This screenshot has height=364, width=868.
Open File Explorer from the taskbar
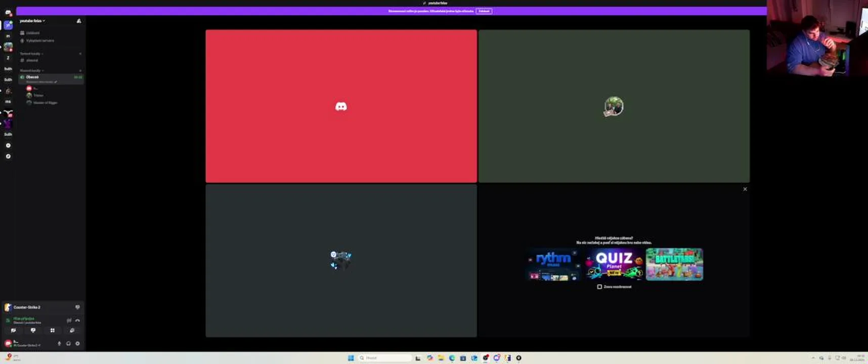coord(441,358)
